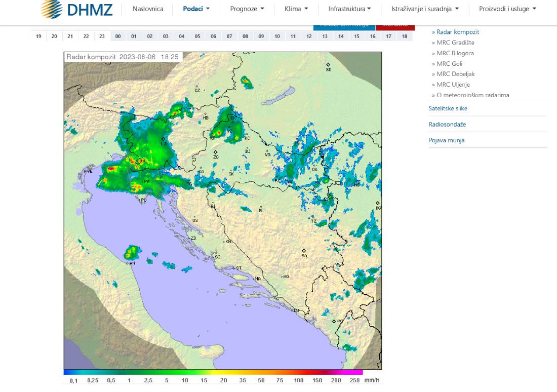Pick hour 12 on the timeline
The width and height of the screenshot is (557, 392).
309,36
